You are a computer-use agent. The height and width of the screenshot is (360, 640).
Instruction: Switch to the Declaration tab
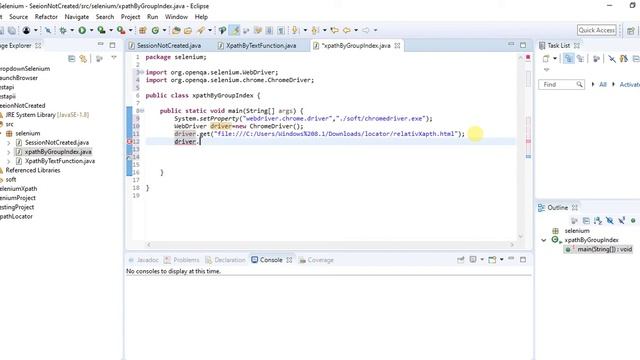tap(225, 260)
